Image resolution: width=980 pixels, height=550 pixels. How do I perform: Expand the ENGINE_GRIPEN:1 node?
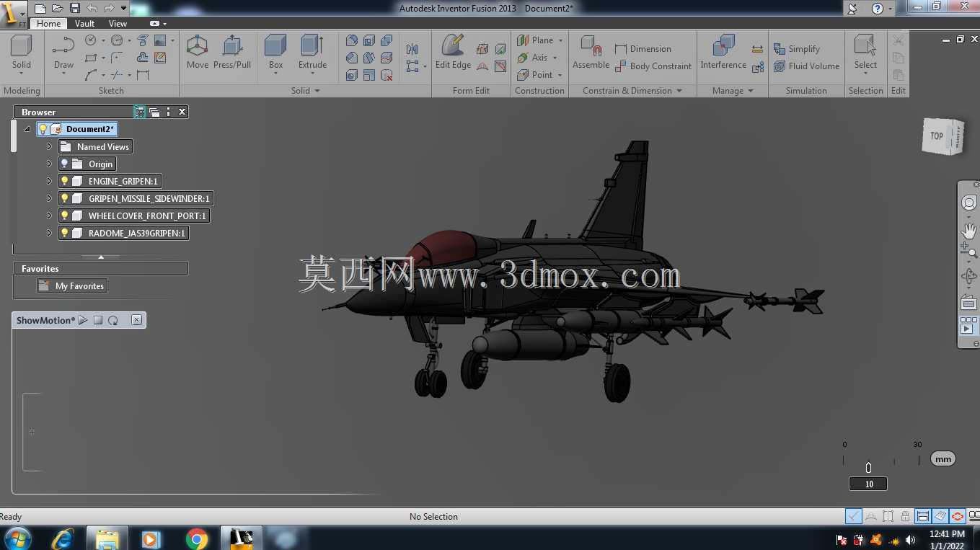pyautogui.click(x=49, y=181)
